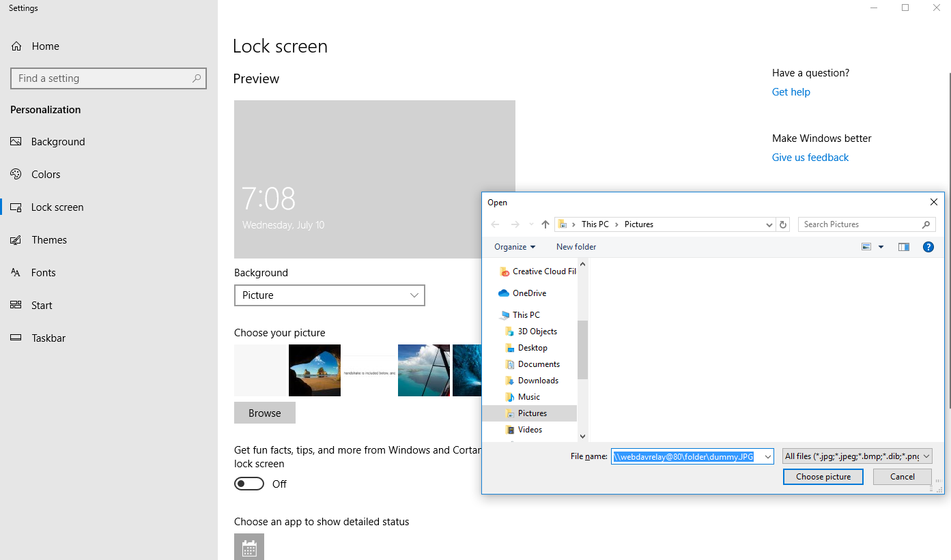Select the blank white first picture thumbnail

tap(260, 370)
